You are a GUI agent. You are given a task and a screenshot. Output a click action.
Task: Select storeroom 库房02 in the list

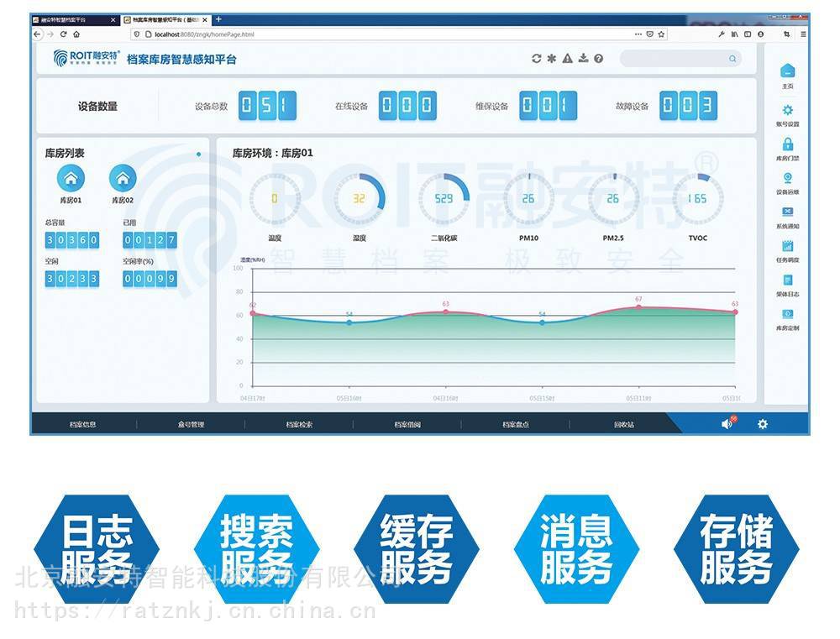pyautogui.click(x=123, y=178)
